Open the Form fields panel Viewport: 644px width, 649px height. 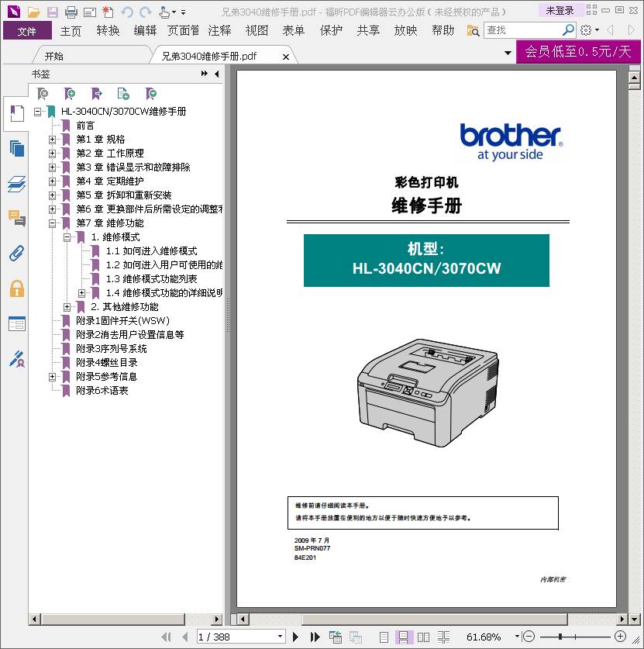coord(17,323)
